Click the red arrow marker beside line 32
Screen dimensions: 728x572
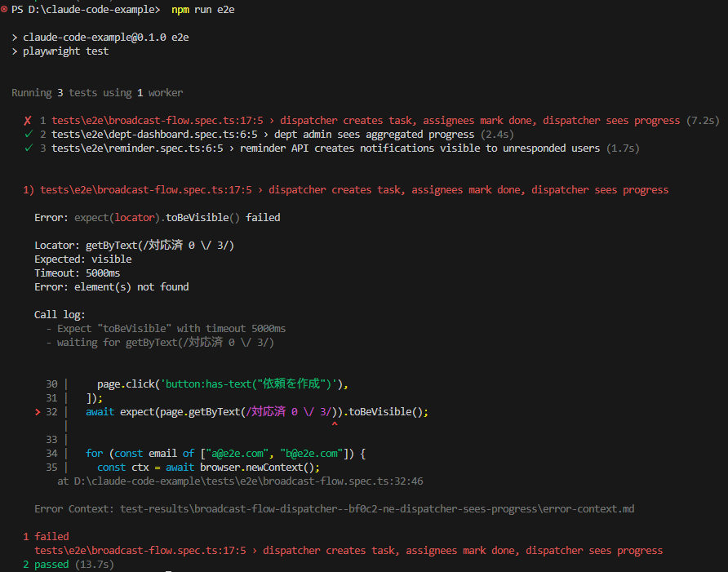pos(38,412)
